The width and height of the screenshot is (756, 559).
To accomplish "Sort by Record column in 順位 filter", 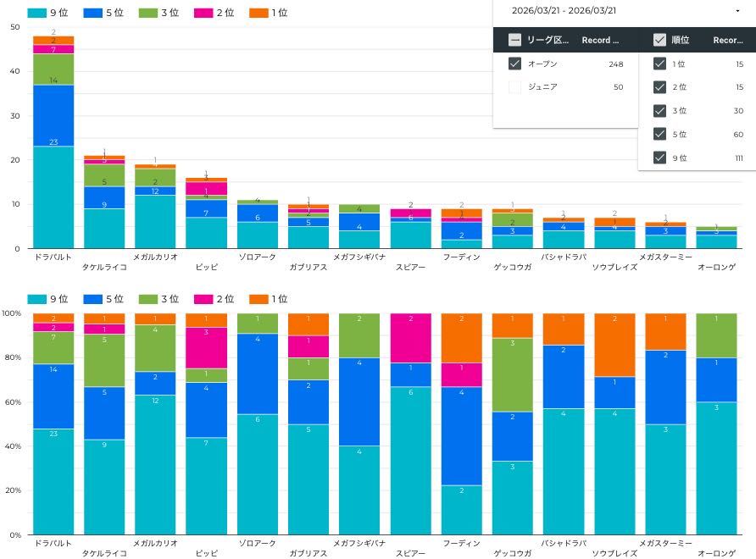I will coord(728,40).
